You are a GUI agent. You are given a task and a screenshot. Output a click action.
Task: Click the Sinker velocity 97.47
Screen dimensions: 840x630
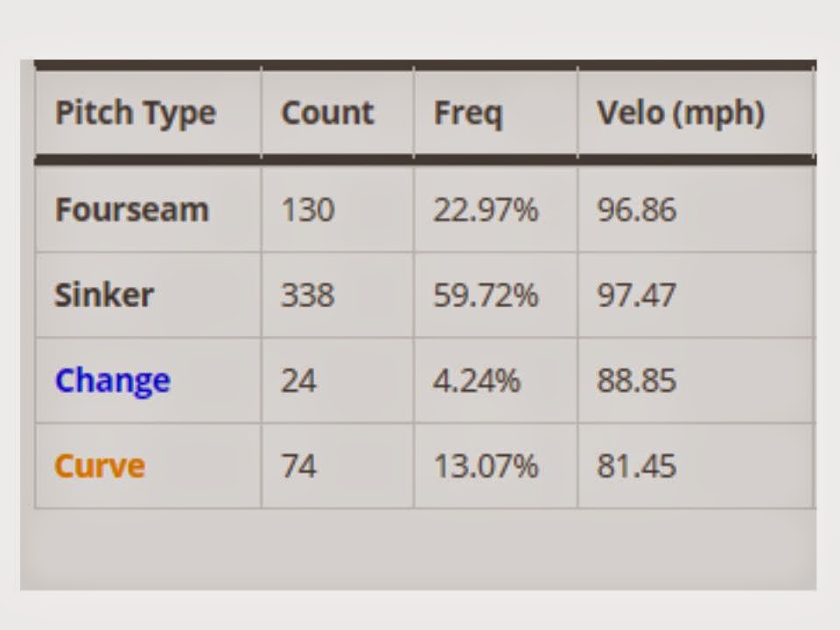636,295
